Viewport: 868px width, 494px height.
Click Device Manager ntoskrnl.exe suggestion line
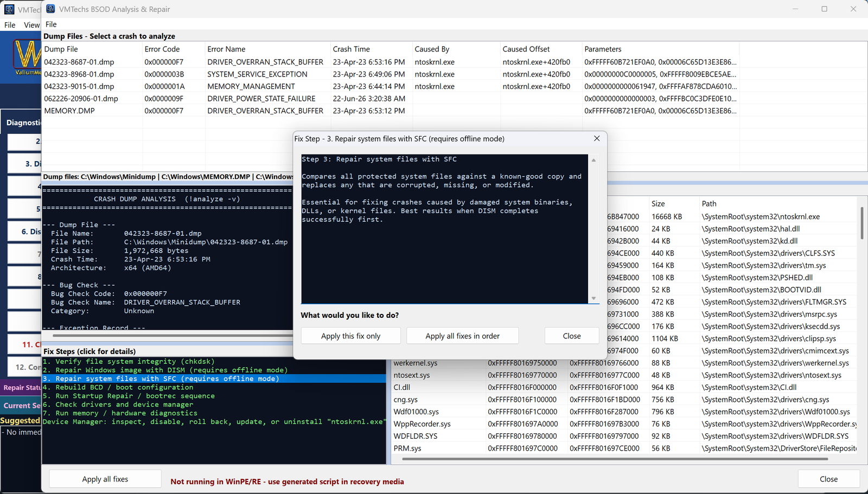click(x=214, y=421)
